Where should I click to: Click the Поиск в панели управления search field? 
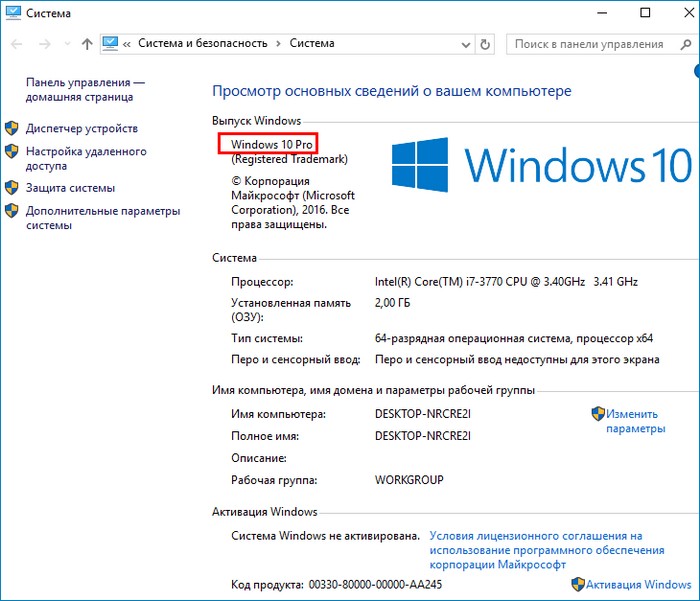pos(590,44)
